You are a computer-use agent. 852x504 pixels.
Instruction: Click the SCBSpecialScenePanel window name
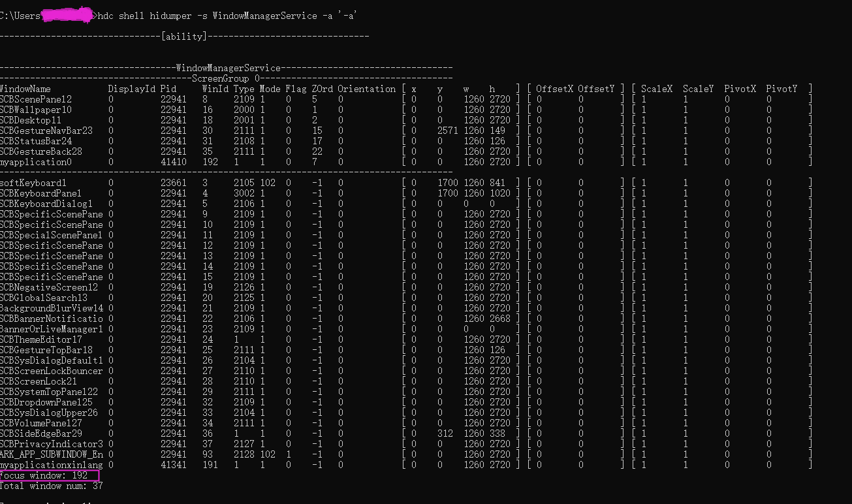coord(52,235)
